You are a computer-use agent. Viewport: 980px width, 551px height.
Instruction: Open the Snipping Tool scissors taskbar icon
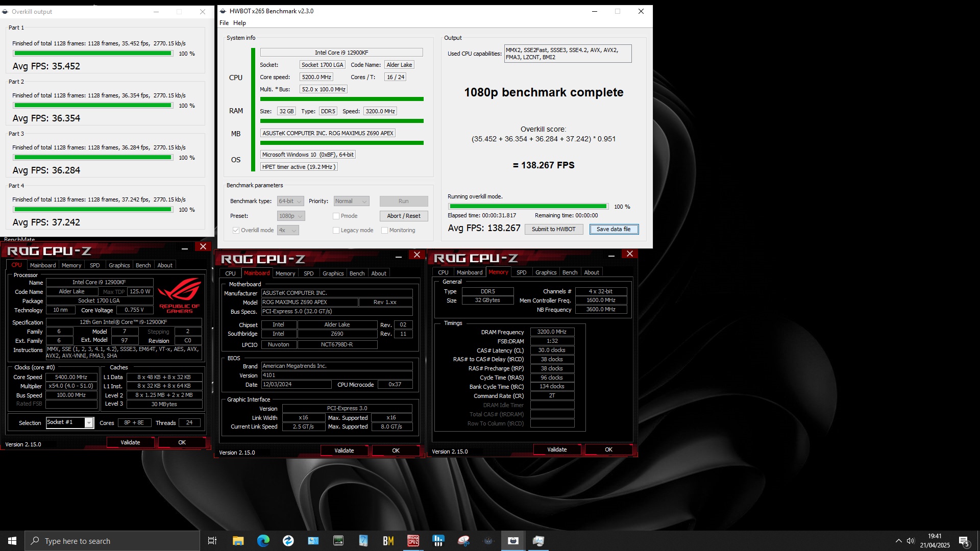[x=463, y=541]
